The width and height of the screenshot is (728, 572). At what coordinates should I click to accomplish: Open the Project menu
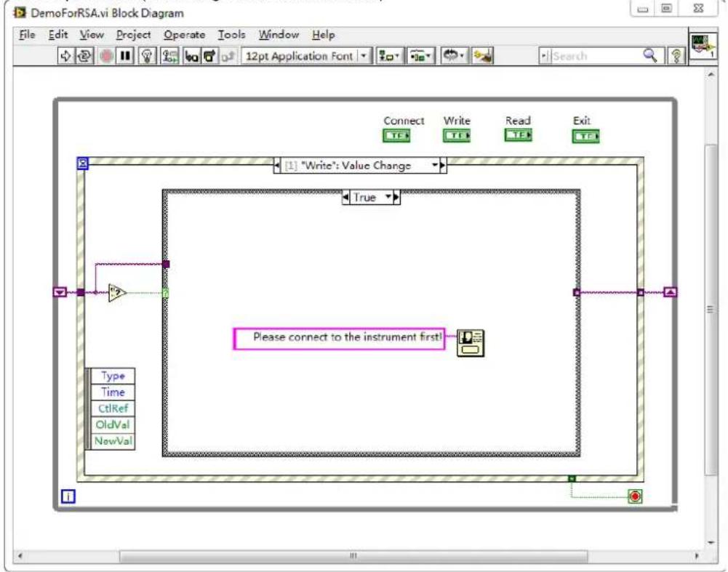pos(133,35)
